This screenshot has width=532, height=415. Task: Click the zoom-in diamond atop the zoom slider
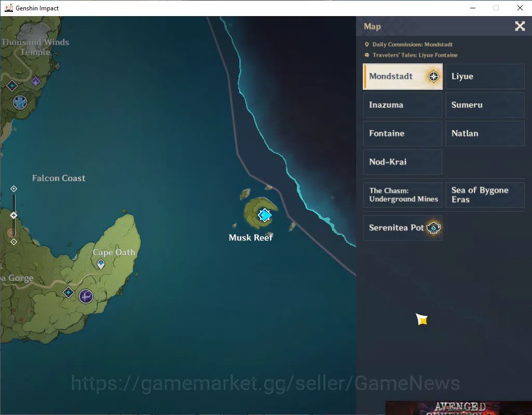click(13, 188)
